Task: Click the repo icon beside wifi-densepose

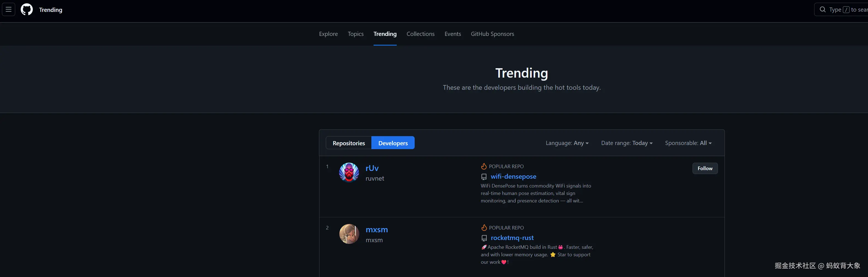Action: pos(484,177)
